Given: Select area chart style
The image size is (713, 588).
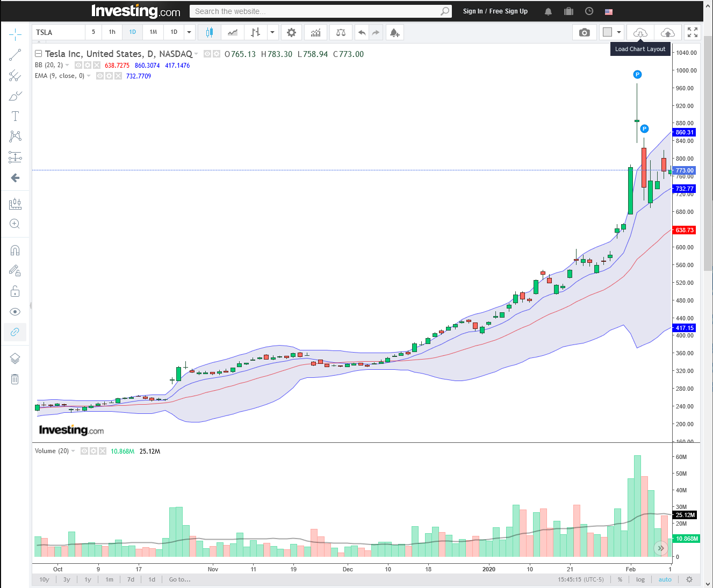Looking at the screenshot, I should (233, 33).
